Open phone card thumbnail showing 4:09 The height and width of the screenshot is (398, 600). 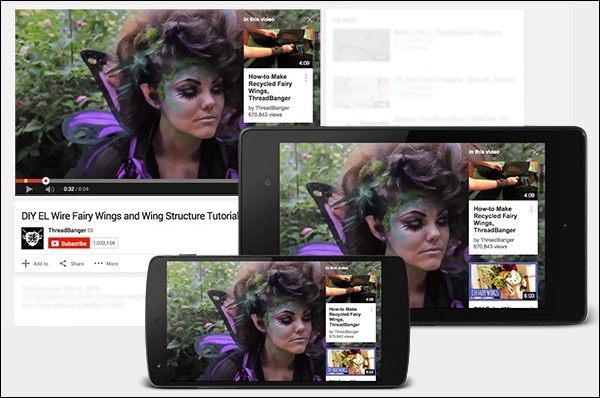pos(351,289)
